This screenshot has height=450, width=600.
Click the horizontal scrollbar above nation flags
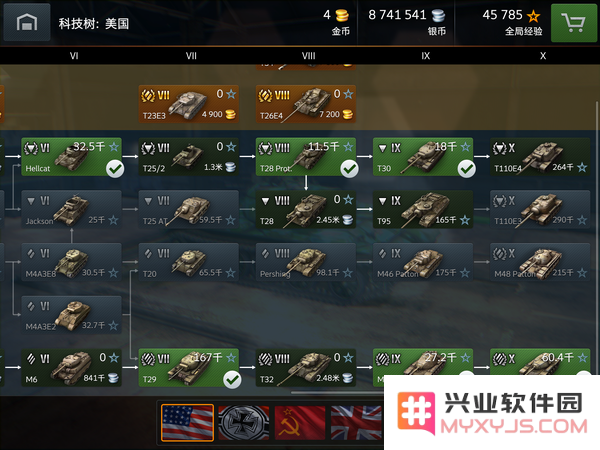338,392
